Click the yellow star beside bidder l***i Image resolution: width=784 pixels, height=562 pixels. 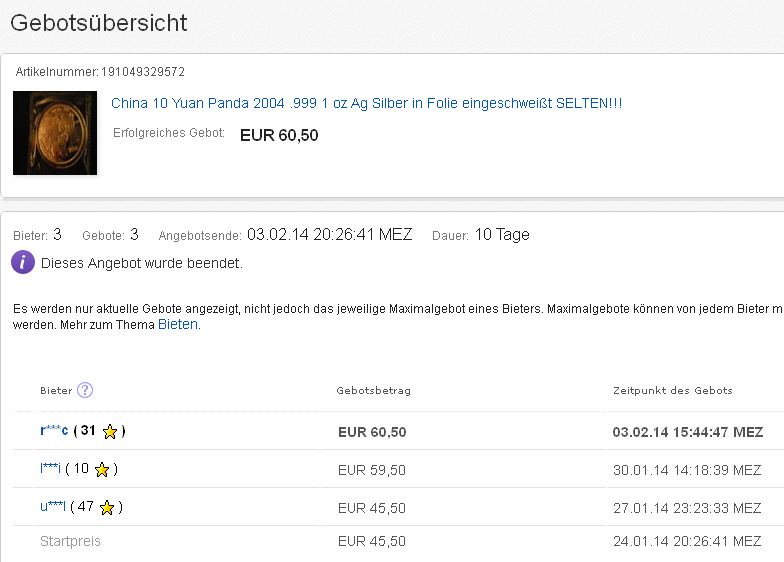(102, 469)
